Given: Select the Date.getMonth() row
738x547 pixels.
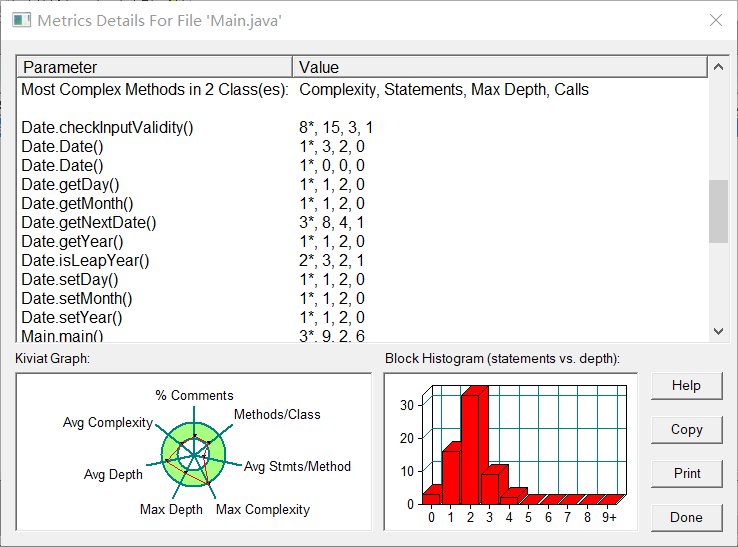Looking at the screenshot, I should point(362,203).
